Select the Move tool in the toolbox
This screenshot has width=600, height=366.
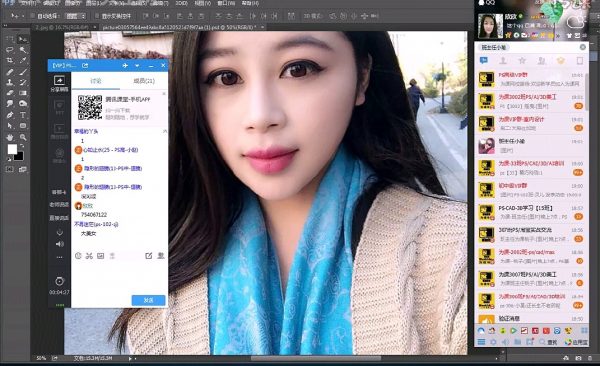(23, 39)
